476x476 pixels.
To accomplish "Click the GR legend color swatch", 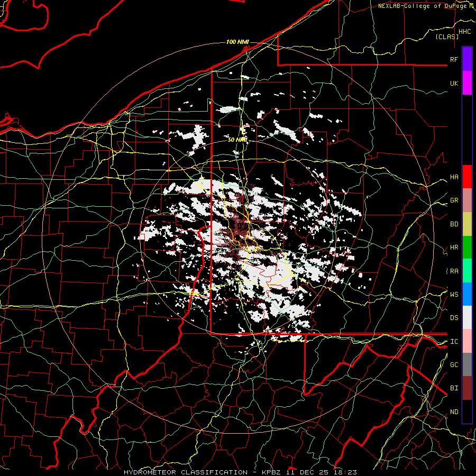I will [467, 200].
